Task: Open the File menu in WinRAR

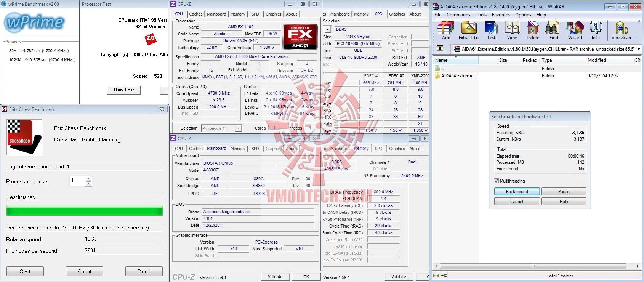Action: click(x=438, y=15)
